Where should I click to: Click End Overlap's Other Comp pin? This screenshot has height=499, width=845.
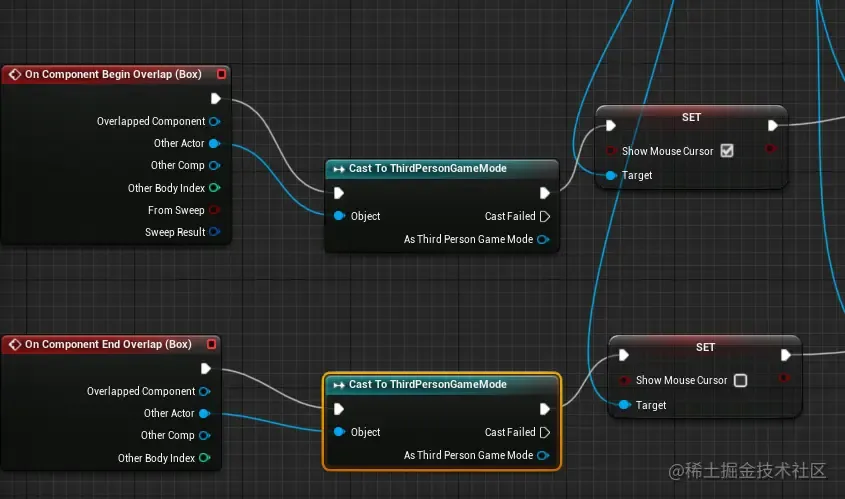click(205, 435)
